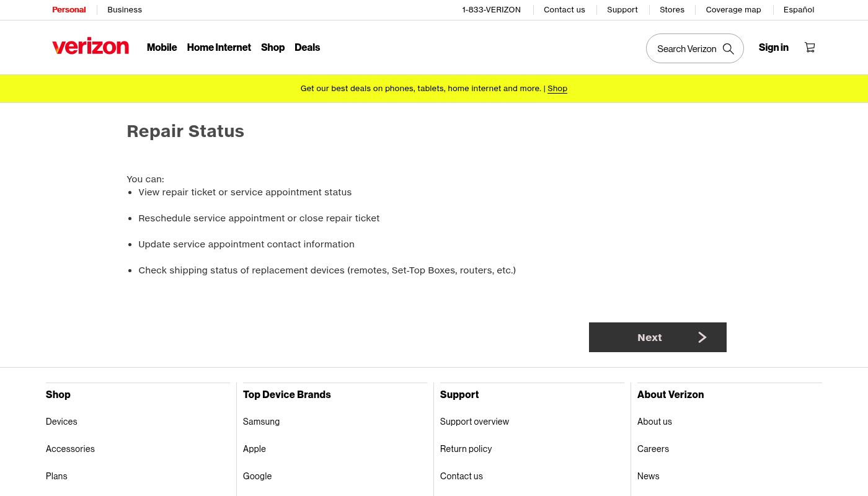Click the search magnifier icon

click(728, 49)
